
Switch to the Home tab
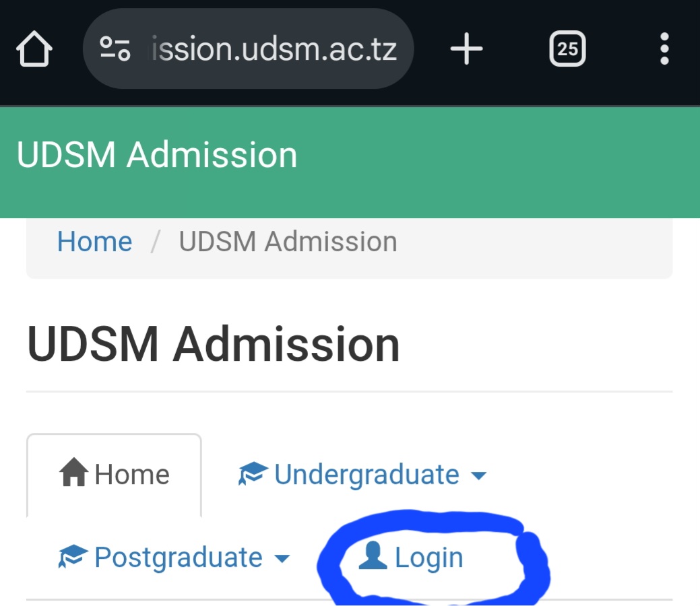(114, 473)
